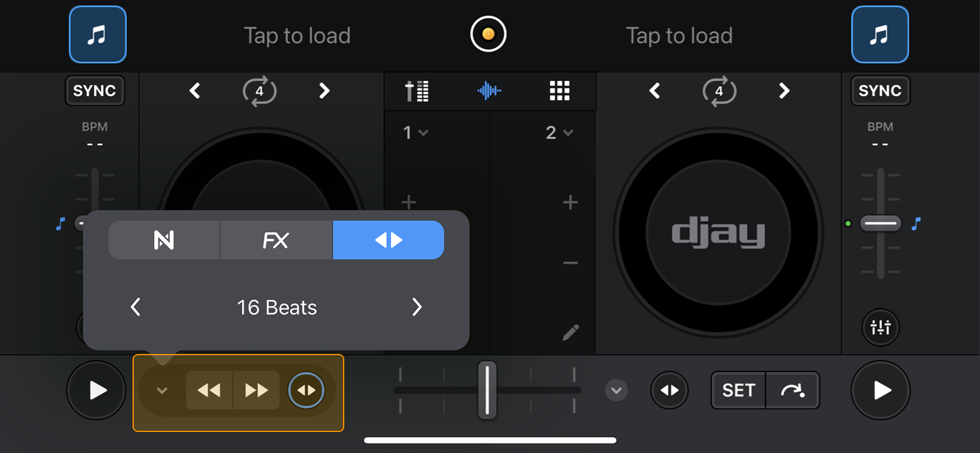The width and height of the screenshot is (980, 453).
Task: Halve loop length on right deck
Action: (x=655, y=91)
